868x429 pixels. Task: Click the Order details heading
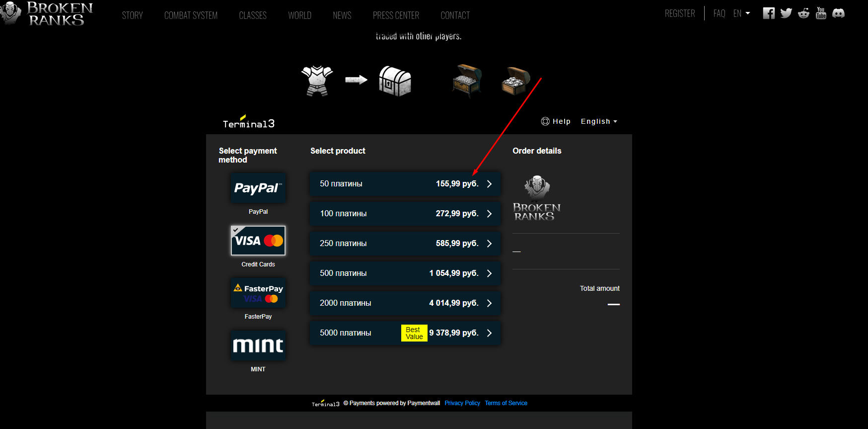(x=537, y=151)
